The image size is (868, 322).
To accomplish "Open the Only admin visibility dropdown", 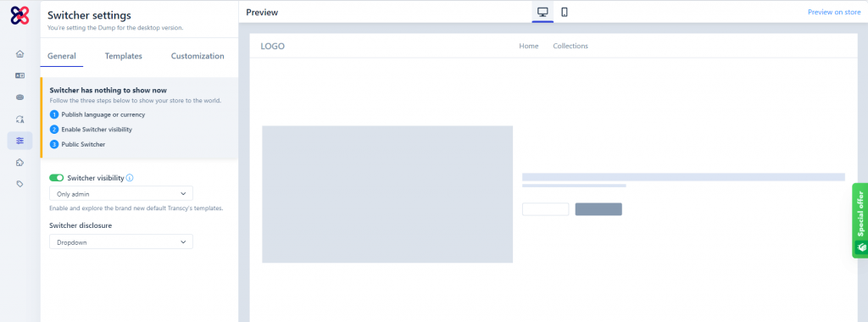I will [x=121, y=194].
